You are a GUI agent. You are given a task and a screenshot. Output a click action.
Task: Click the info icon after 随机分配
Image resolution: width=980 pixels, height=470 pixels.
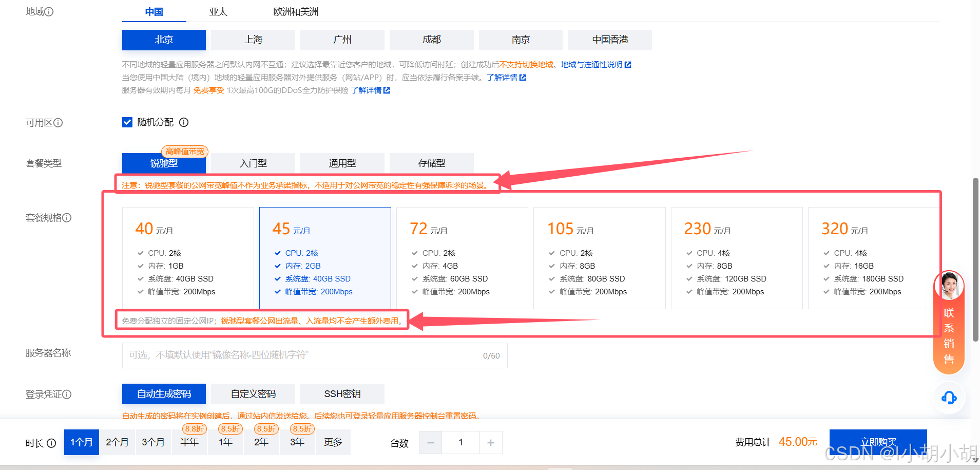[x=184, y=122]
